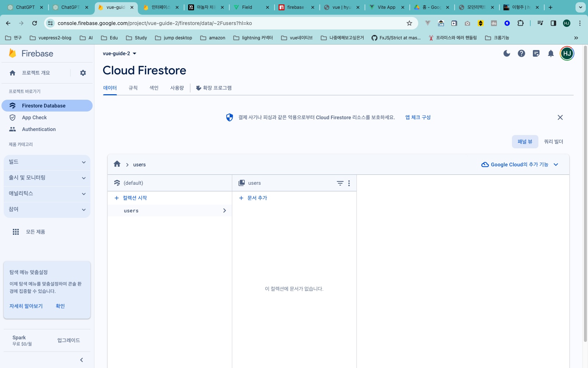Open Firestore Database in sidebar

(47, 106)
